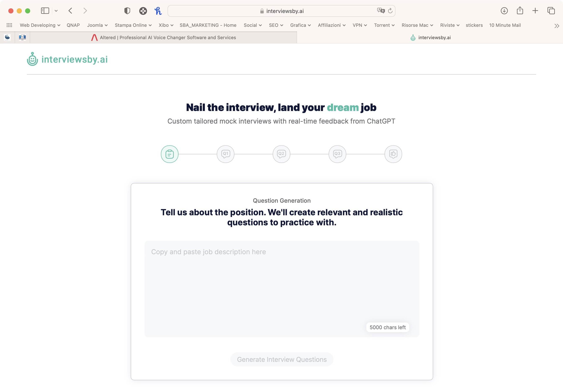Reload the page with the refresh icon
Viewport: 563px width, 392px height.
(390, 11)
